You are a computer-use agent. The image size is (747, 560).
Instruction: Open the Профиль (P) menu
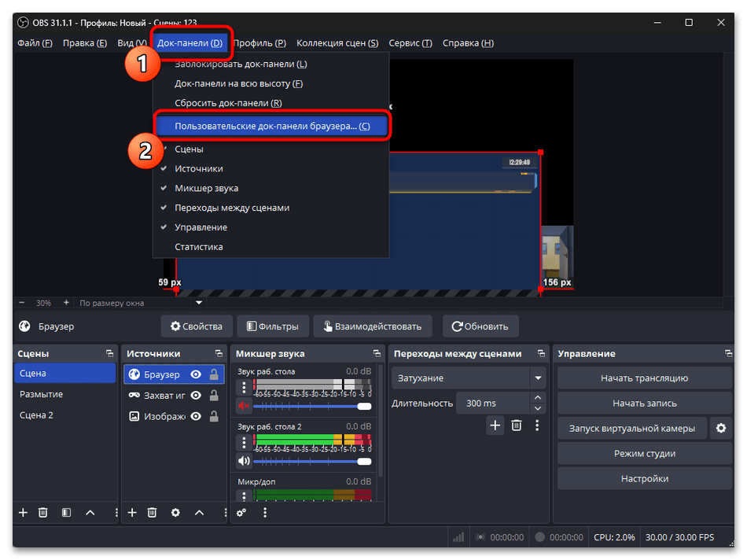[x=259, y=43]
